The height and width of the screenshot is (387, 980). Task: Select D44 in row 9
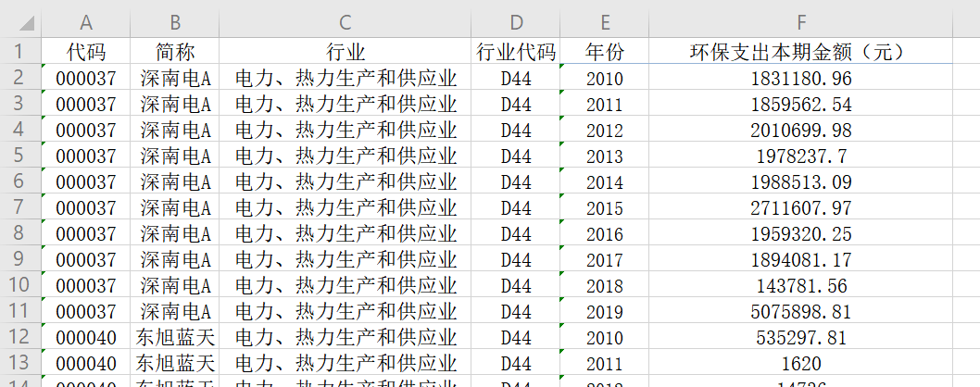click(x=516, y=259)
